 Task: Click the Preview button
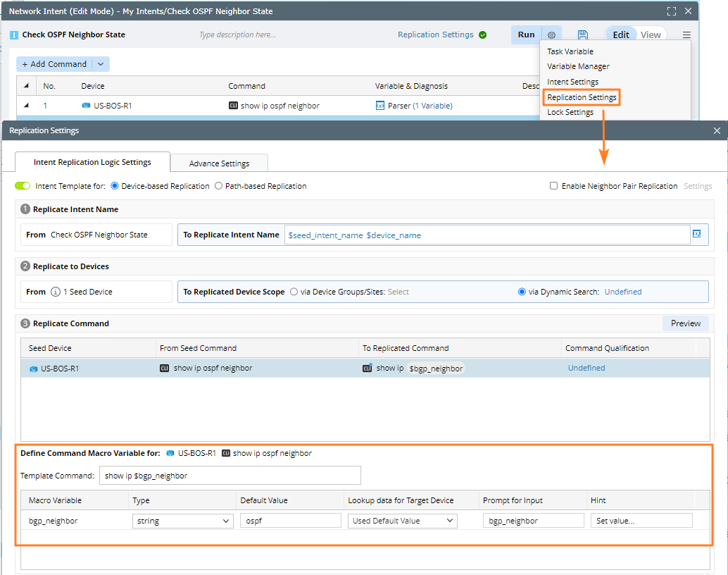(x=685, y=323)
